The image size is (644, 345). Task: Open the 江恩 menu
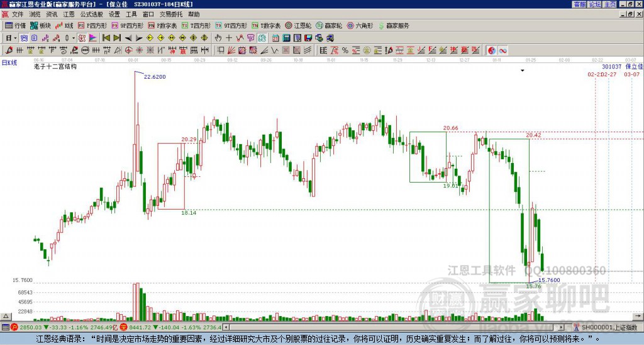tap(69, 14)
